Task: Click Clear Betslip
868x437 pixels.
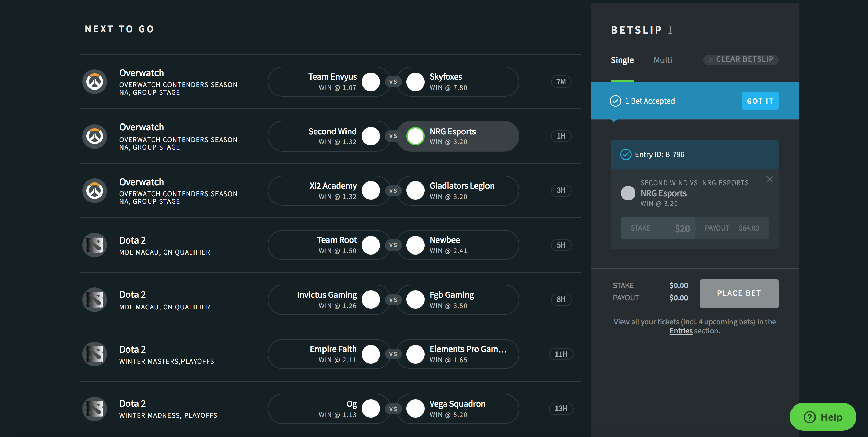Action: (x=741, y=60)
